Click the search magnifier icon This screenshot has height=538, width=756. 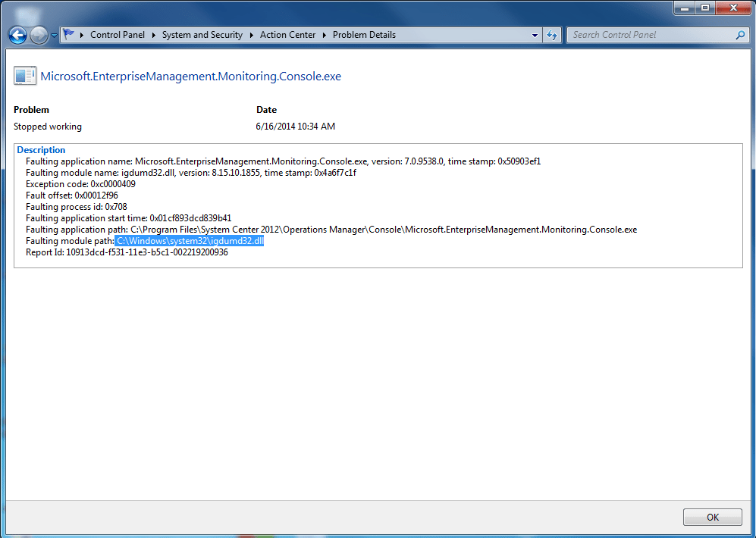[x=741, y=35]
